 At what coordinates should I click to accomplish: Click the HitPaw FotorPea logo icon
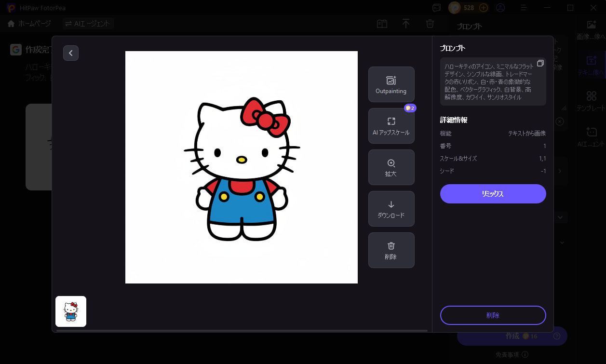[x=11, y=8]
